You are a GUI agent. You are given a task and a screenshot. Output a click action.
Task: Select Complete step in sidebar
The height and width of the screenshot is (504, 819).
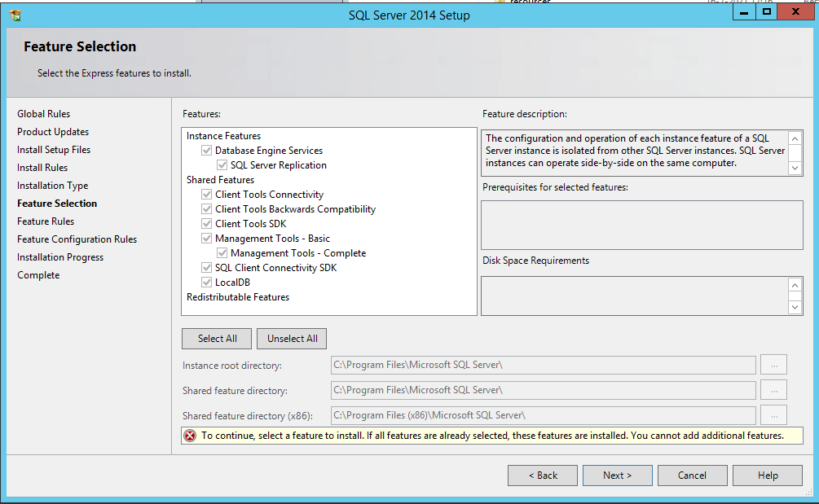click(x=38, y=275)
